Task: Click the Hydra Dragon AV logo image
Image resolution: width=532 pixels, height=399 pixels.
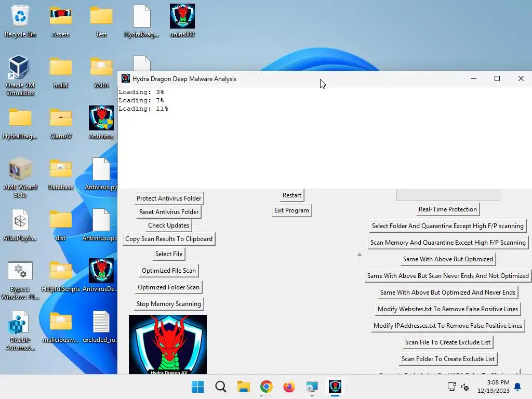Action: click(168, 344)
